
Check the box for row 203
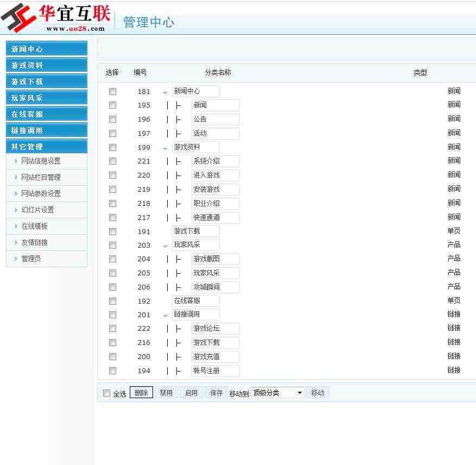[x=113, y=245]
